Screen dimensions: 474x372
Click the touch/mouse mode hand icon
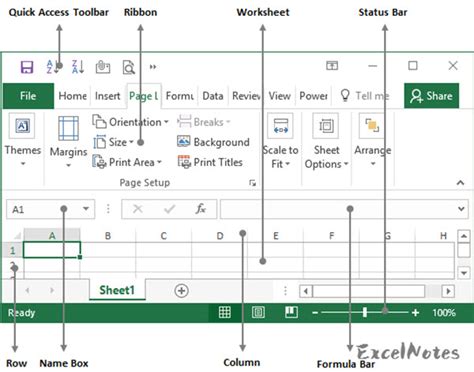coord(103,67)
